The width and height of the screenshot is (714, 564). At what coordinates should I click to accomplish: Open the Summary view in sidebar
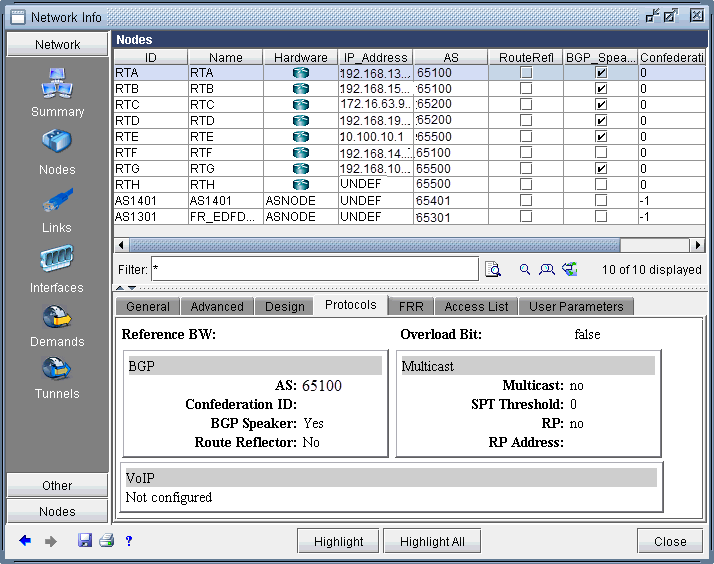(57, 90)
